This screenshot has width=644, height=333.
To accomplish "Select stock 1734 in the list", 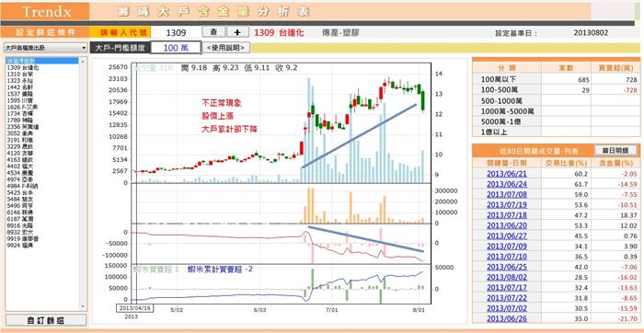I will 20,113.
